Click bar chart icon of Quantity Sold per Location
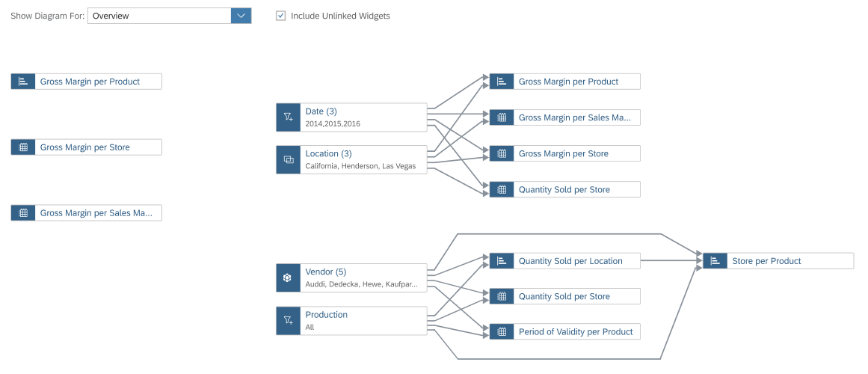868x374 pixels. tap(502, 261)
